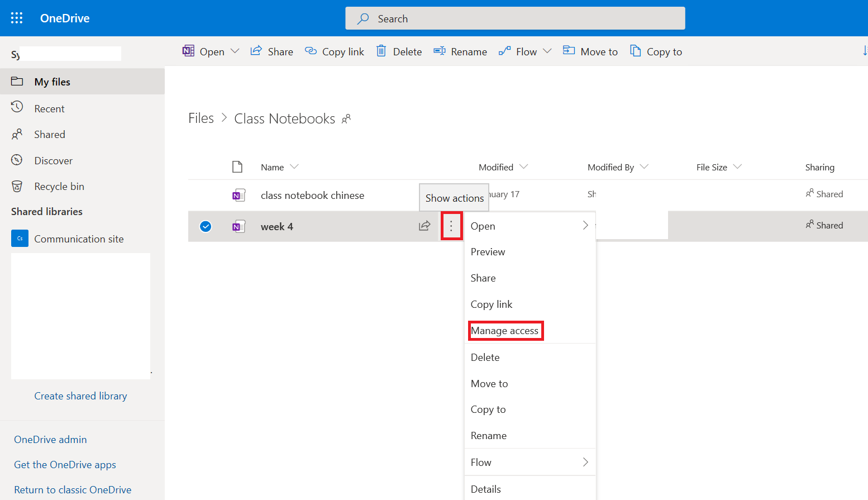
Task: Uncheck the selection circle for week 4
Action: pos(206,226)
